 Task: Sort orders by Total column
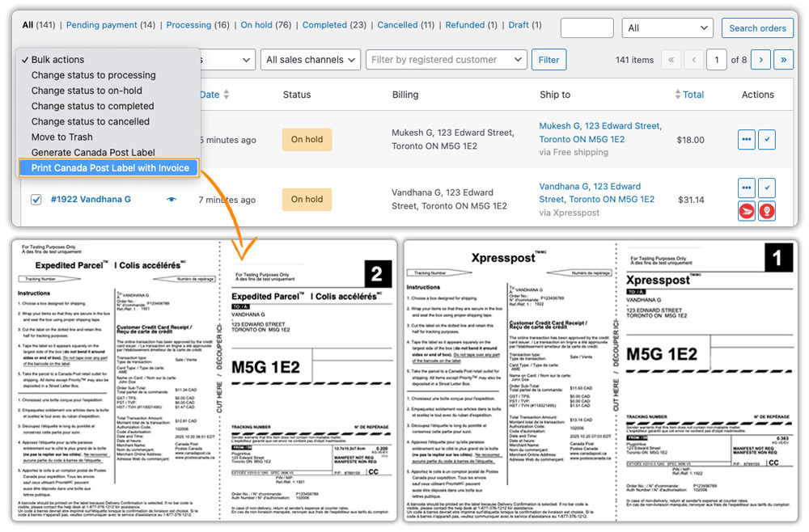point(693,95)
